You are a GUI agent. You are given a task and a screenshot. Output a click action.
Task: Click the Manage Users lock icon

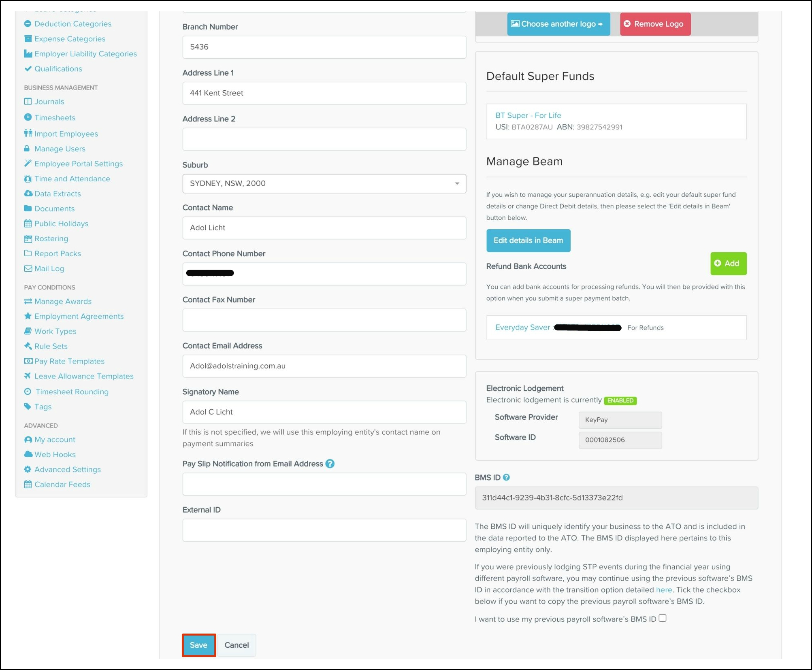tap(27, 149)
